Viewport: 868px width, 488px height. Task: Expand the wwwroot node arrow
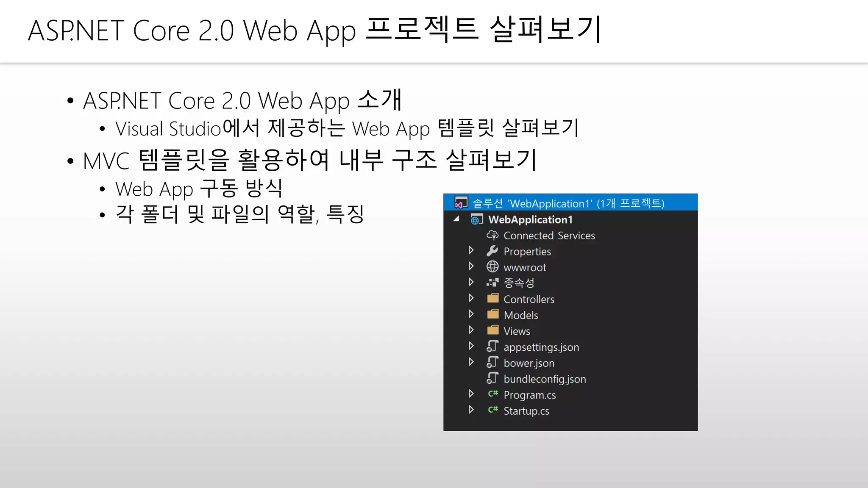coord(471,266)
